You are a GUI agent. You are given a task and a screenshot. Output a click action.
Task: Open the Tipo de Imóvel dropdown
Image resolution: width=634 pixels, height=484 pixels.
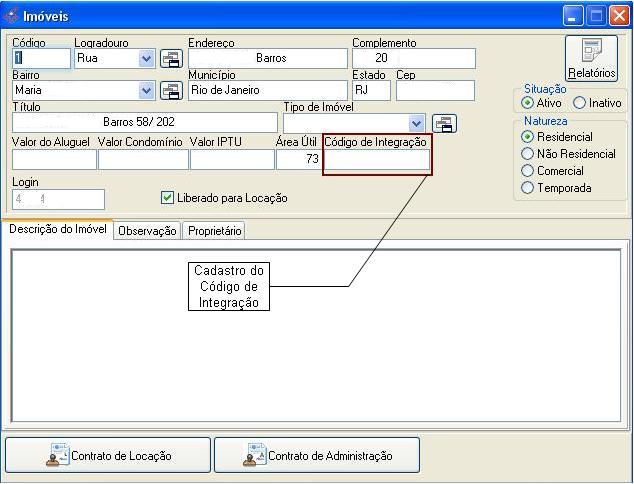[417, 123]
